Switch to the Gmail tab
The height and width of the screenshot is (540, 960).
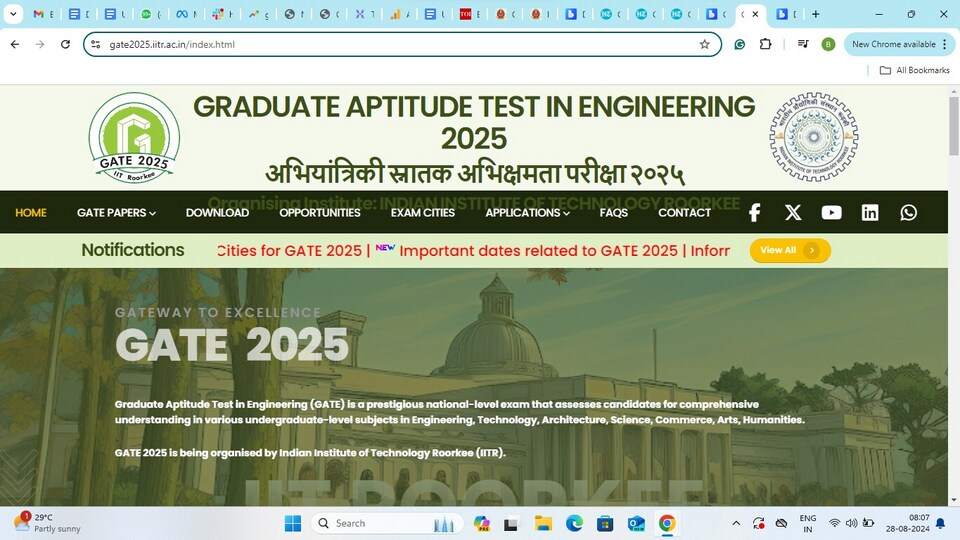pos(43,14)
